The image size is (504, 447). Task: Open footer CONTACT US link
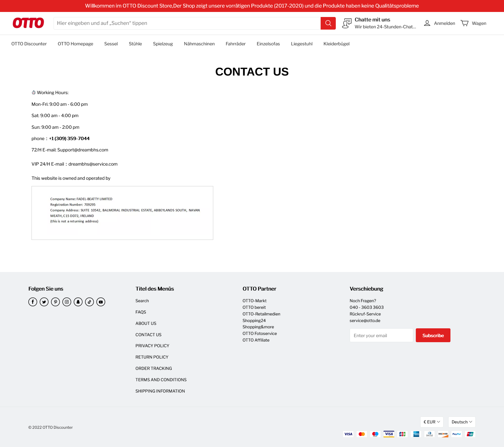pos(148,335)
